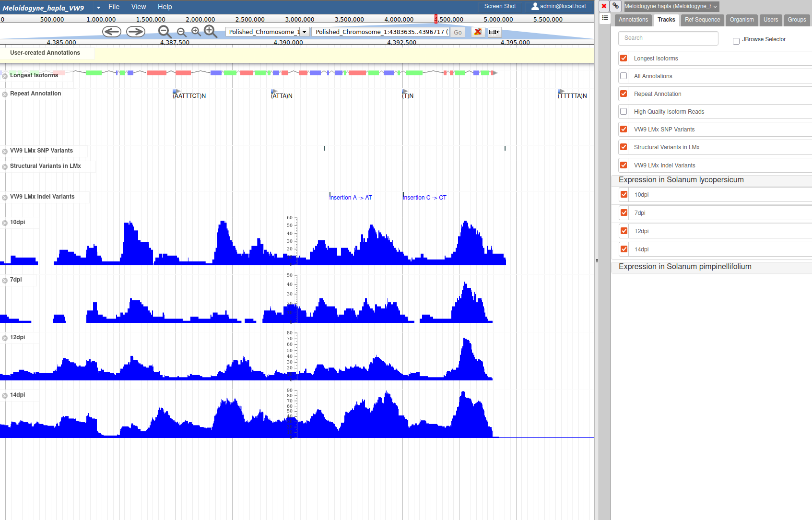Viewport: 812px width, 520px height.
Task: Uncheck the Repeat Annotation checkbox
Action: point(624,94)
